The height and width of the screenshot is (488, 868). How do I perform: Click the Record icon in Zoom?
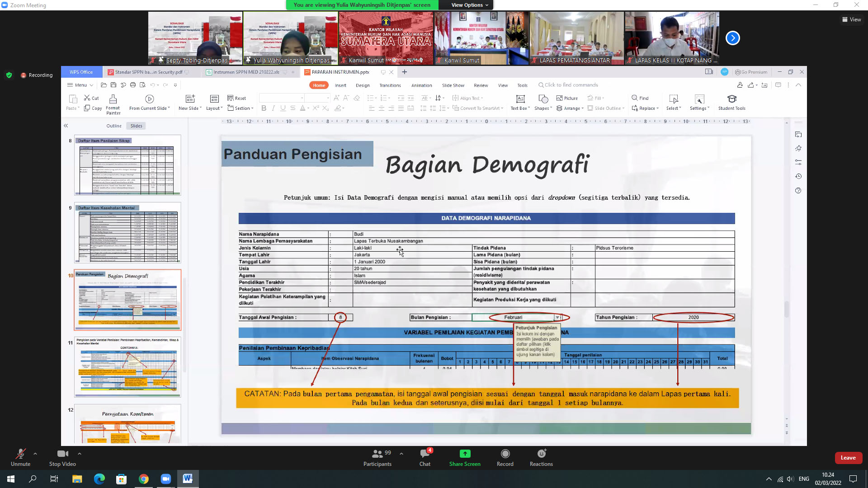click(505, 454)
